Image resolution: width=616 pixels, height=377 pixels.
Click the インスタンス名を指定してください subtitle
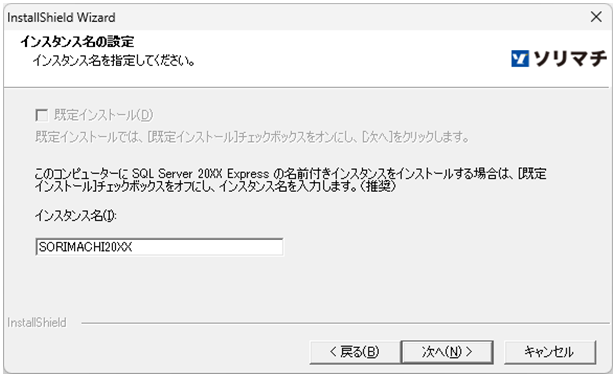[114, 60]
